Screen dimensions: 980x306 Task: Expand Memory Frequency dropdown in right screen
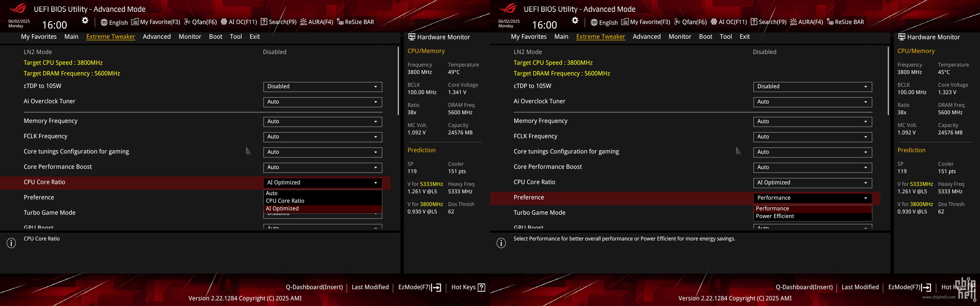coord(813,122)
